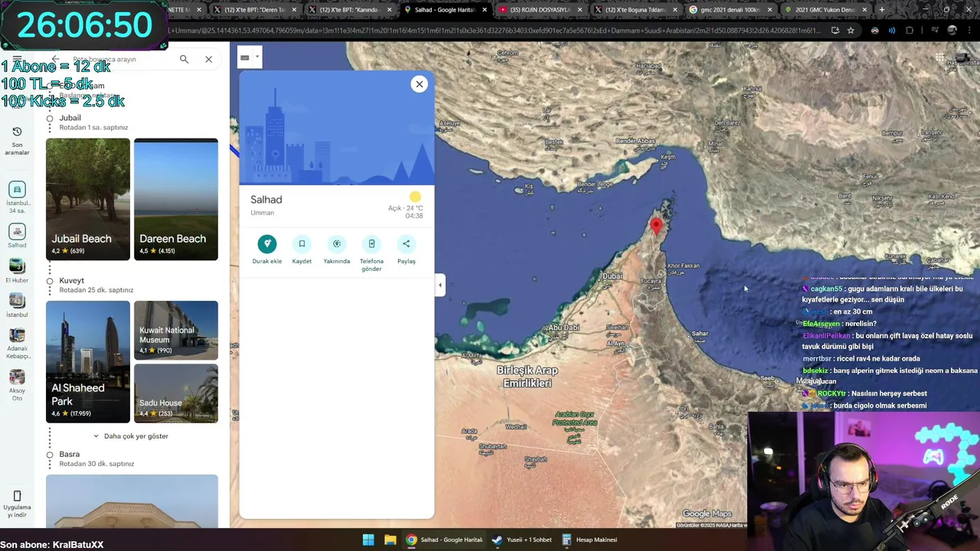The height and width of the screenshot is (551, 980).
Task: Expand Daha çok yer göster
Action: pyautogui.click(x=131, y=436)
